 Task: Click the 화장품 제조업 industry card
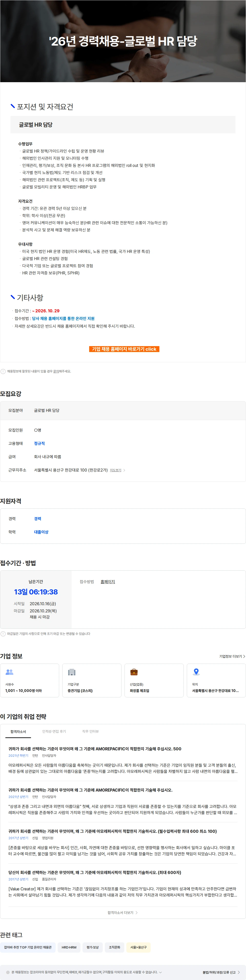154,680
